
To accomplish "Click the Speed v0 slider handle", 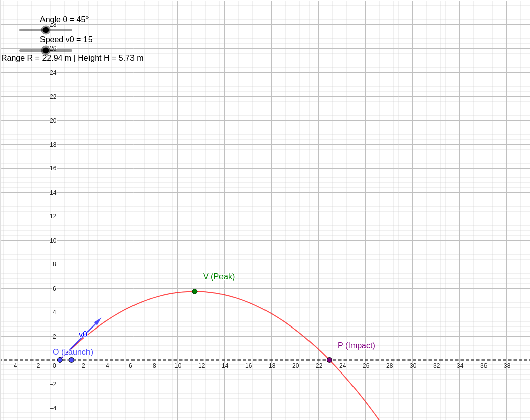I will (x=46, y=51).
